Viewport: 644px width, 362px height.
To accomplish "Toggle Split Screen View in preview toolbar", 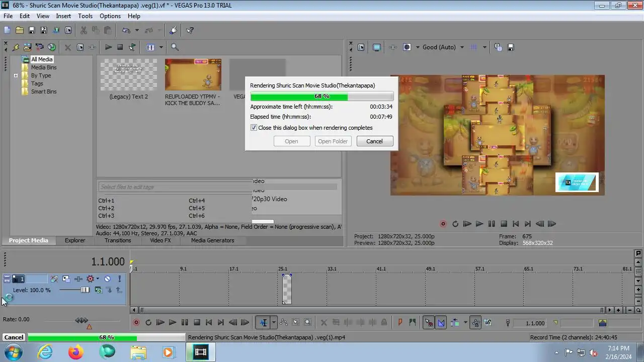I will 407,47.
